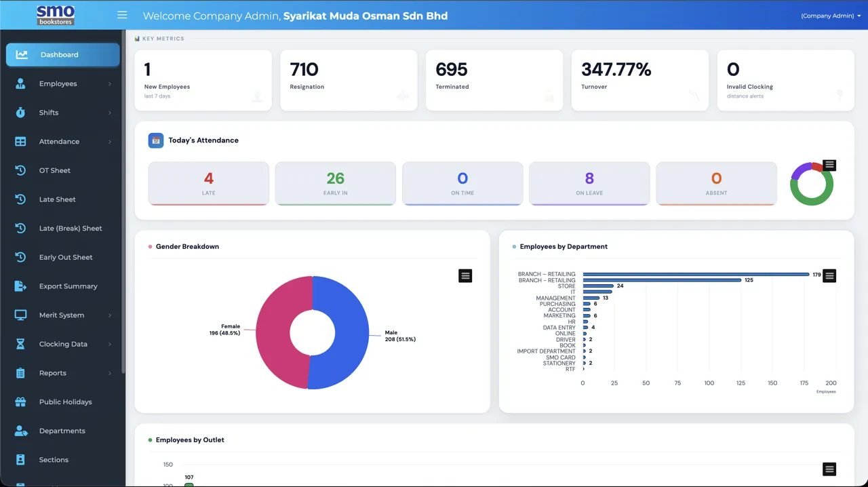Click the Dashboard chart icon in sidebar
This screenshot has width=868, height=487.
coord(22,54)
